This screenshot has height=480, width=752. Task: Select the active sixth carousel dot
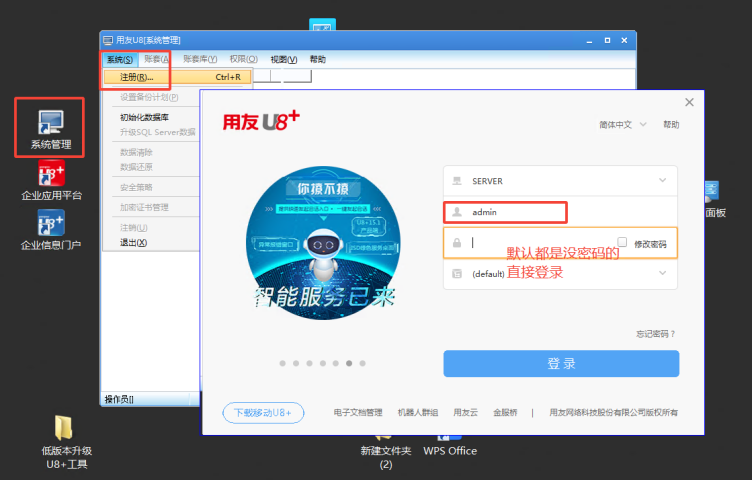point(349,363)
